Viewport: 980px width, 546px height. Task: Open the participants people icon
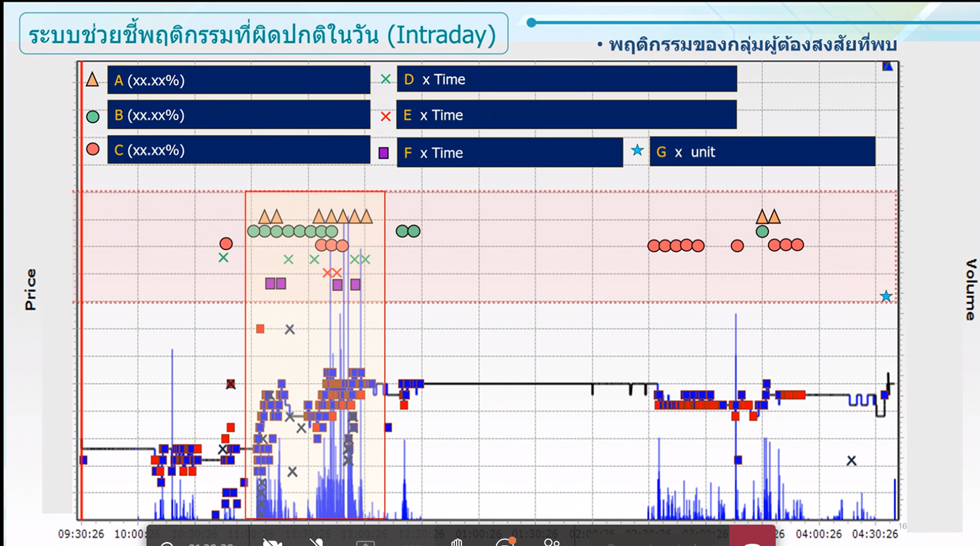coord(552,542)
